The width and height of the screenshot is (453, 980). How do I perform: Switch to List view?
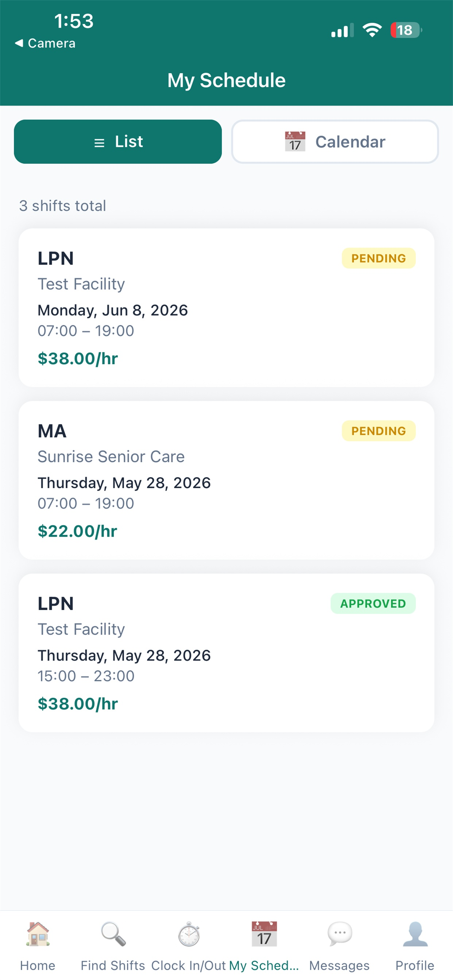tap(118, 141)
